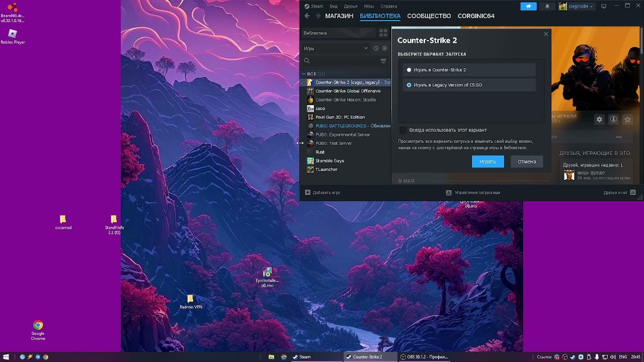644x362 pixels.
Task: Switch to OBS 30.1.2 taskbar button
Action: point(424,357)
